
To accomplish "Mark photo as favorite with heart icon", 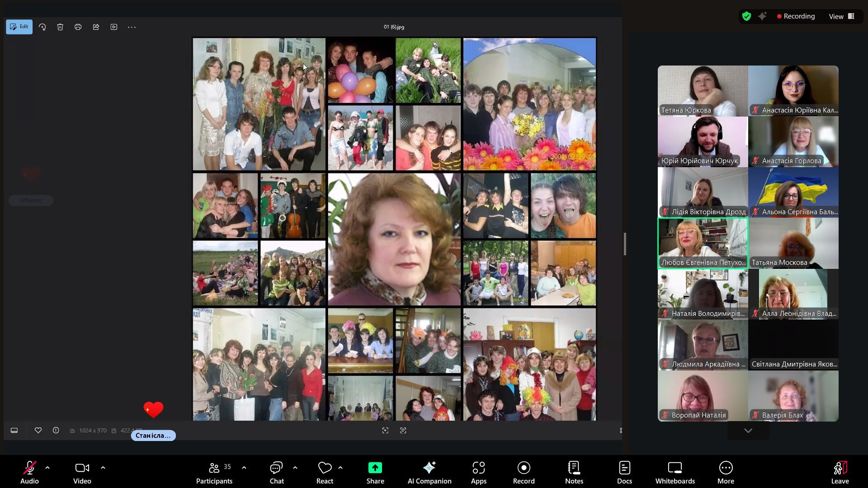I will pos(38,431).
